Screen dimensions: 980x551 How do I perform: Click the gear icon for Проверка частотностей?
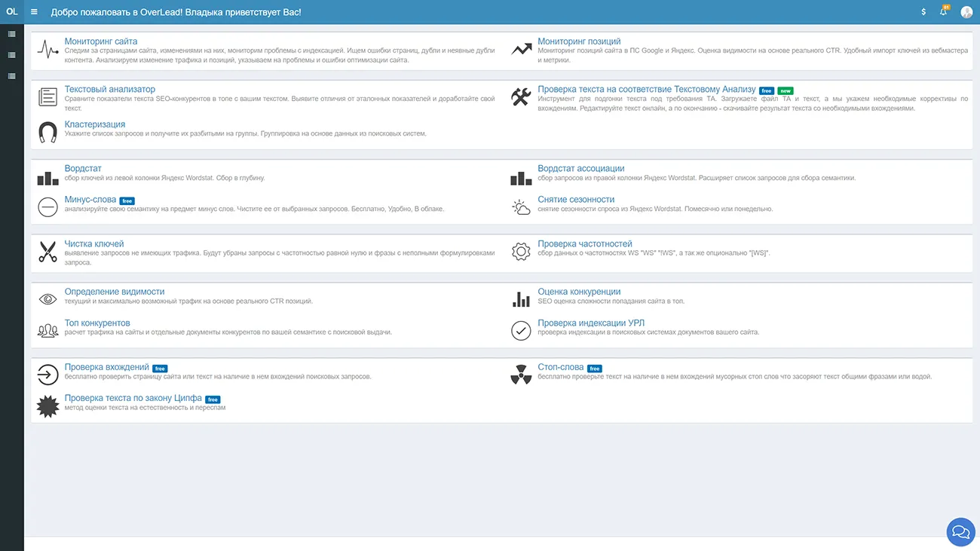(x=521, y=252)
